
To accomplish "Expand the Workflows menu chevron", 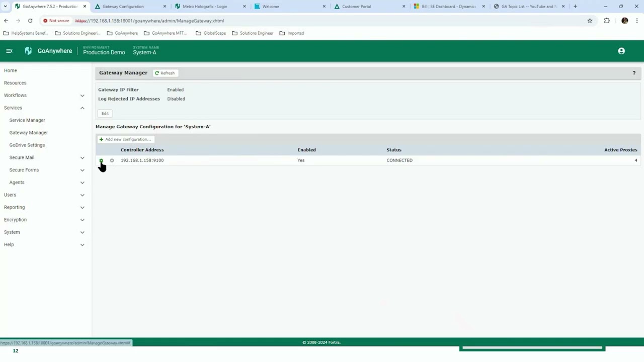I will pos(82,96).
